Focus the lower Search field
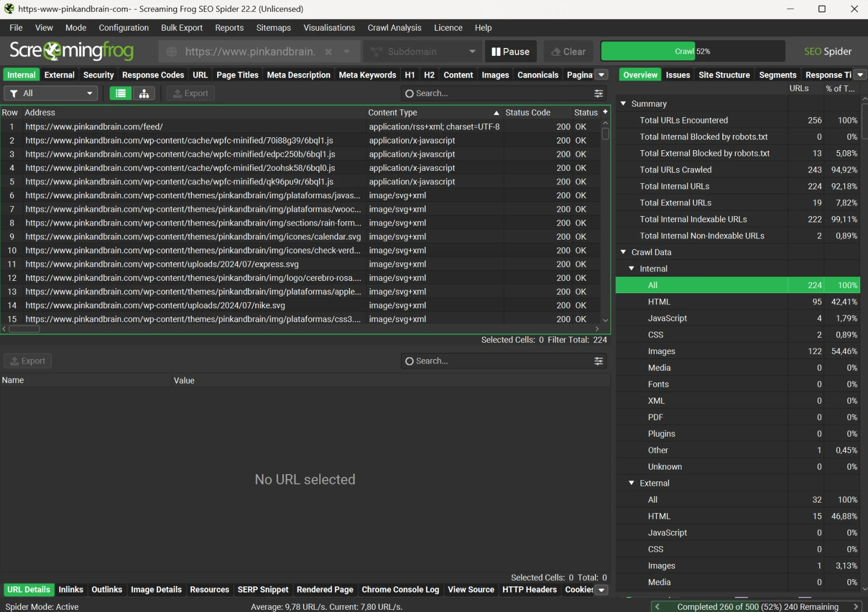This screenshot has width=868, height=612. (x=503, y=361)
